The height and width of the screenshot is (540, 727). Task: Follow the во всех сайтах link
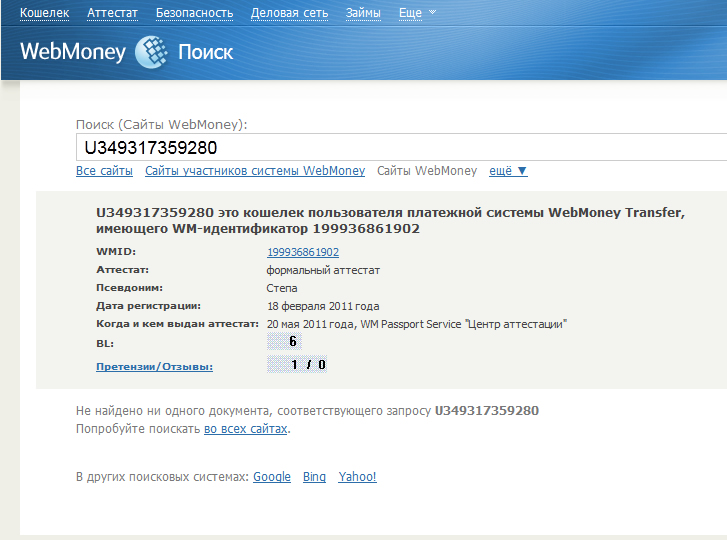click(246, 429)
